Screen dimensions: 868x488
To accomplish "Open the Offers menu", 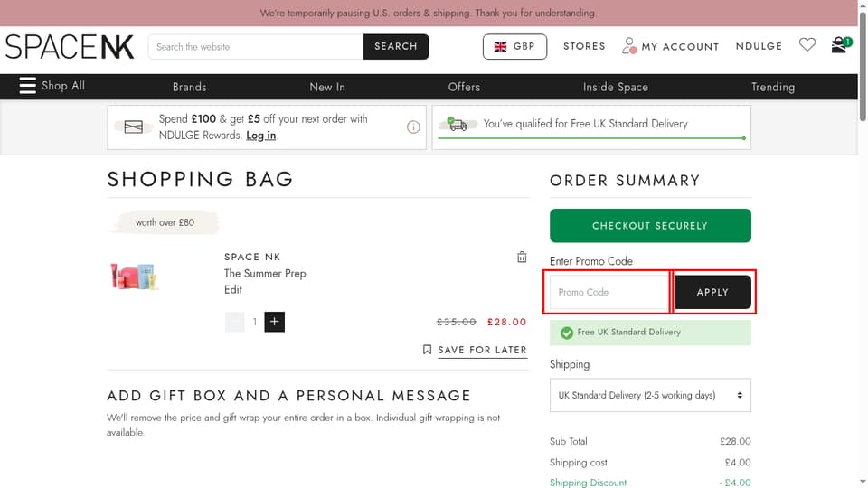I will [x=464, y=87].
